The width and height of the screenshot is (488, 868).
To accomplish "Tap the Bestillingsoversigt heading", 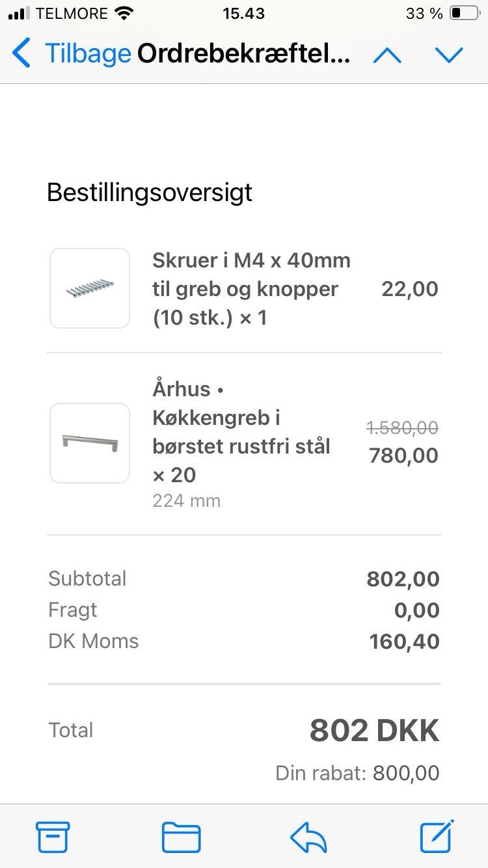I will coord(150,193).
